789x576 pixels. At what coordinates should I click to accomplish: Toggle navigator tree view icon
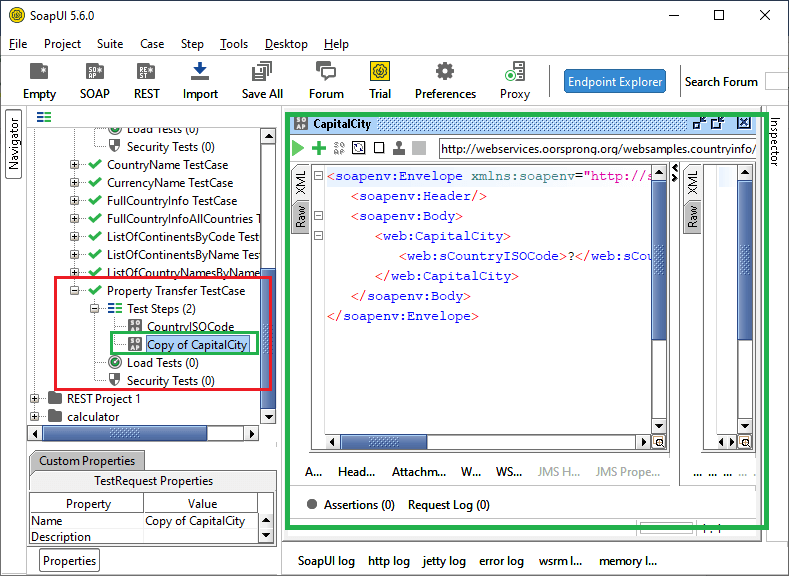point(44,117)
